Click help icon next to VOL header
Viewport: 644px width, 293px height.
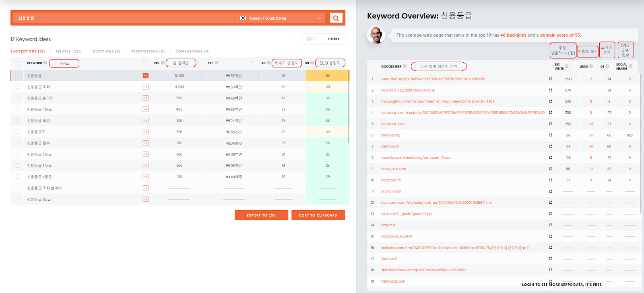pyautogui.click(x=163, y=63)
